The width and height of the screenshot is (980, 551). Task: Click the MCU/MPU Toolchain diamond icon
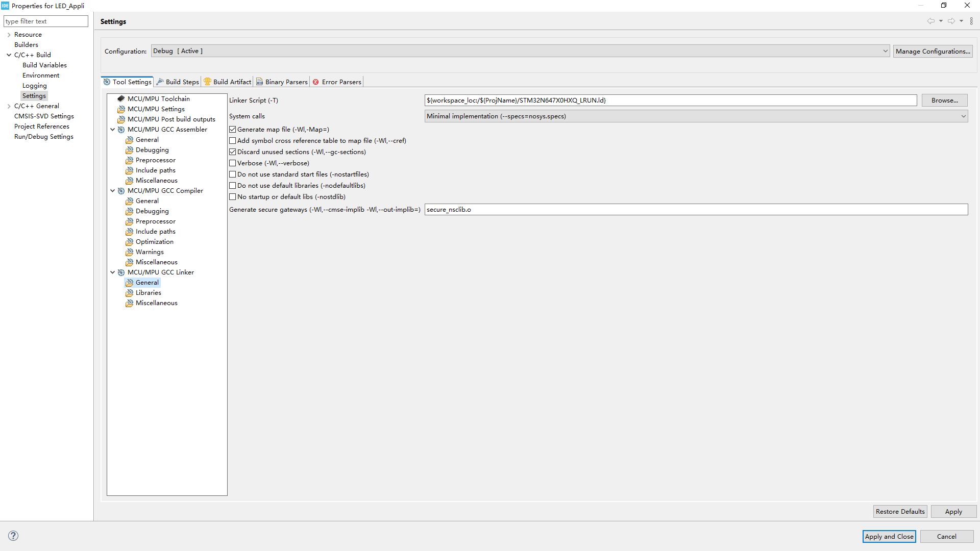(121, 99)
